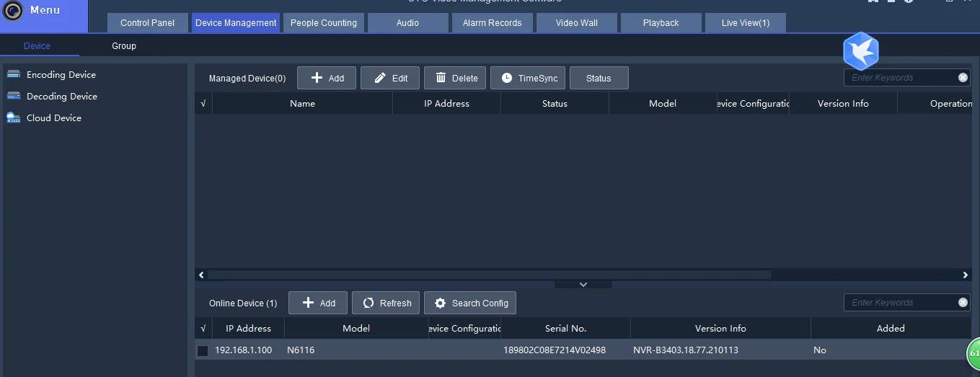Open Search Config with gear icon
Screen dimensions: 980x377
click(x=470, y=303)
